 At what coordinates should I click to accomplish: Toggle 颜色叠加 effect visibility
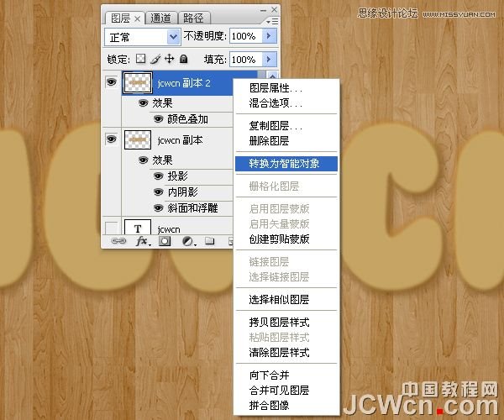[158, 119]
